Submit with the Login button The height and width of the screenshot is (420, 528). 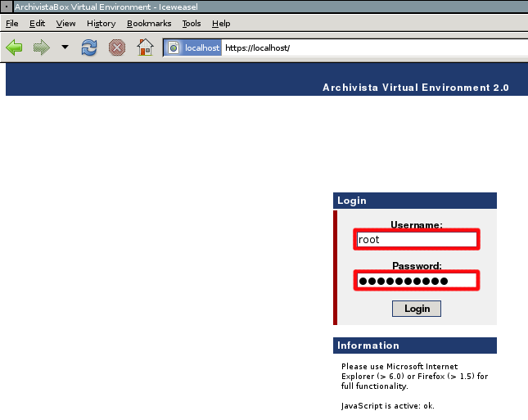(417, 309)
